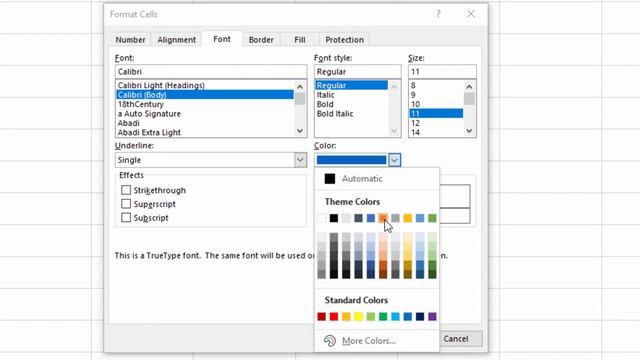Image resolution: width=640 pixels, height=360 pixels.
Task: Click the More Colors palette icon
Action: click(x=329, y=340)
